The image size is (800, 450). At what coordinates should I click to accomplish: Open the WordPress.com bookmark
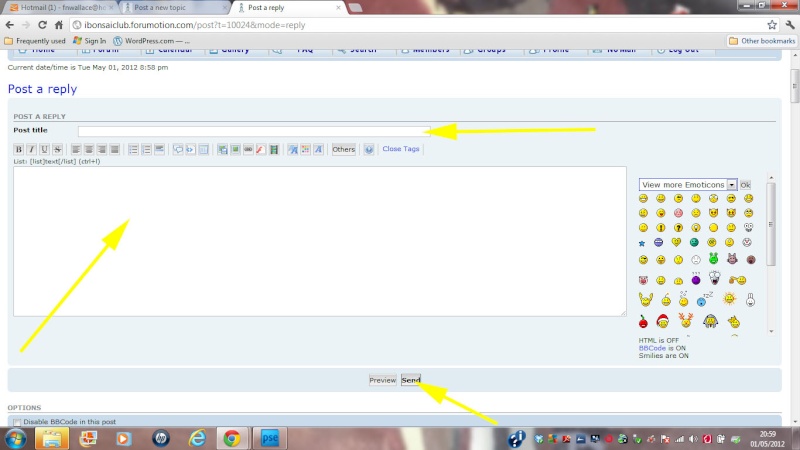coord(152,41)
